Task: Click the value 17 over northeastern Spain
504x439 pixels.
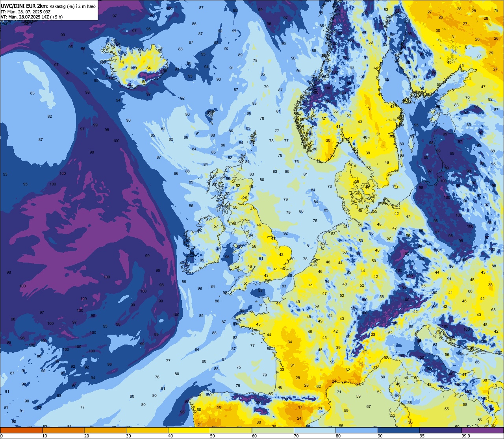Action: [300, 408]
